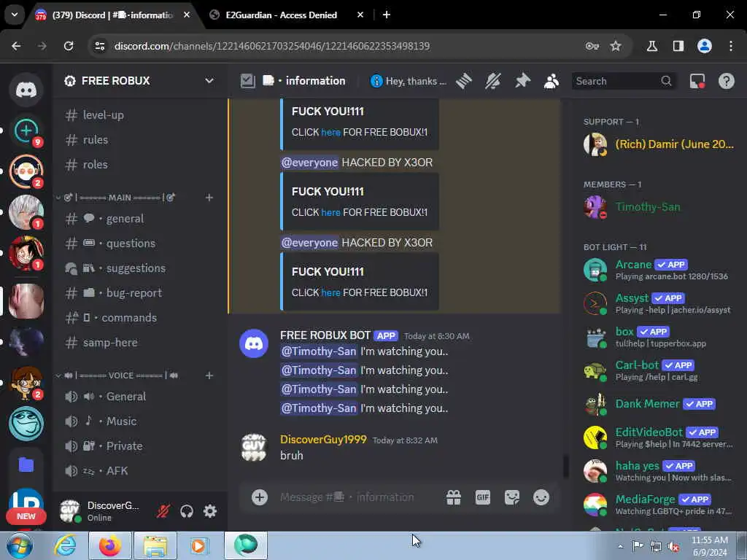
Task: Open Windows Start menu
Action: click(x=19, y=545)
